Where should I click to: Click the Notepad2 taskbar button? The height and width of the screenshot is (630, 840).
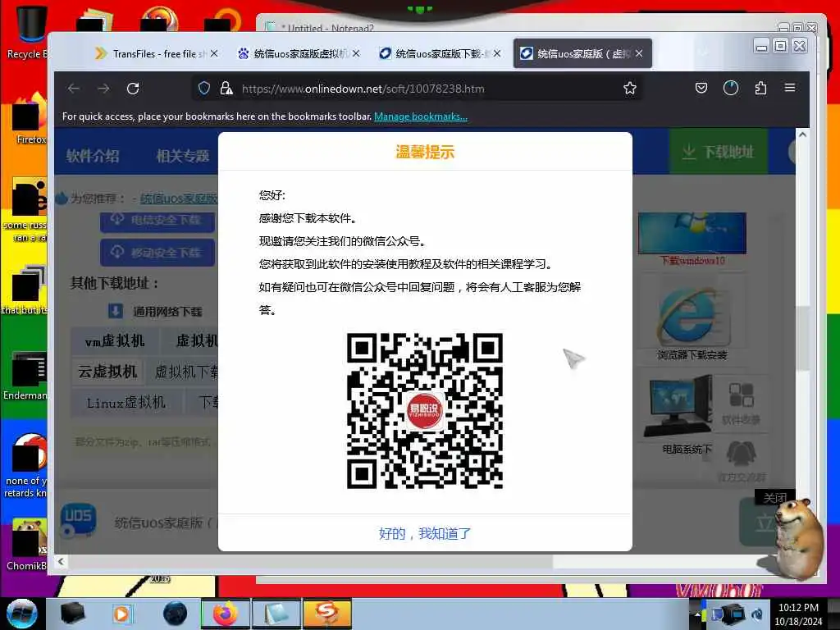click(276, 614)
